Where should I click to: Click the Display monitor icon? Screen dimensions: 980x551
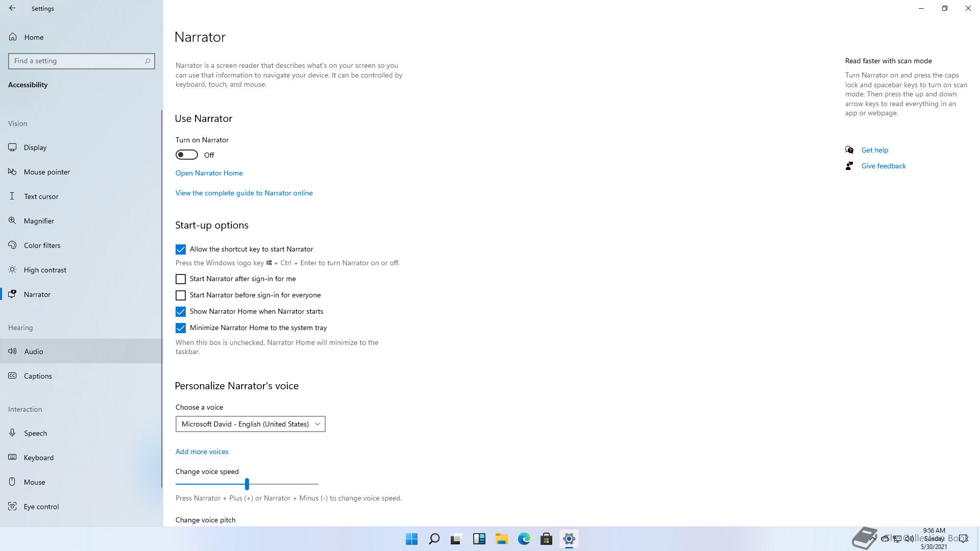12,147
